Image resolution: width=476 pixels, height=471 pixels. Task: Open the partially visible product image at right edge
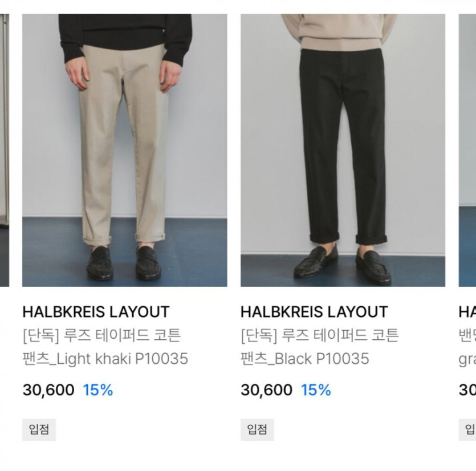point(467,150)
